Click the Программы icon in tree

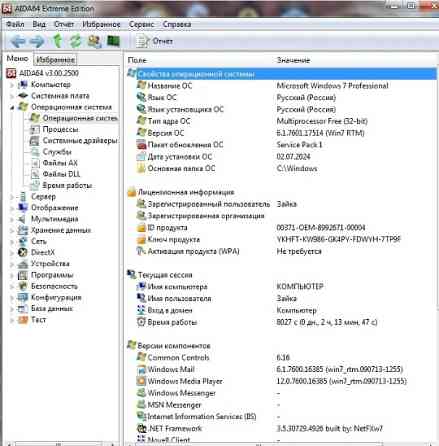[23, 275]
